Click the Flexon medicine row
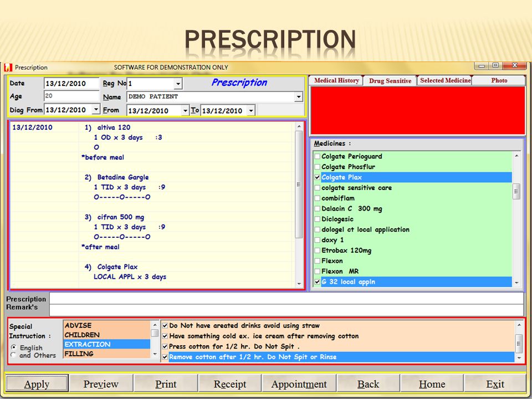 point(412,260)
